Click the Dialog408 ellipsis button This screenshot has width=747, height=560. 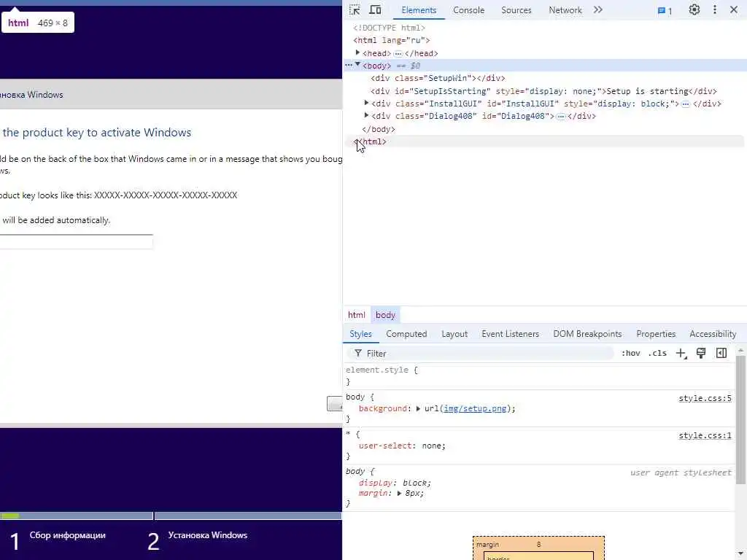tap(561, 116)
